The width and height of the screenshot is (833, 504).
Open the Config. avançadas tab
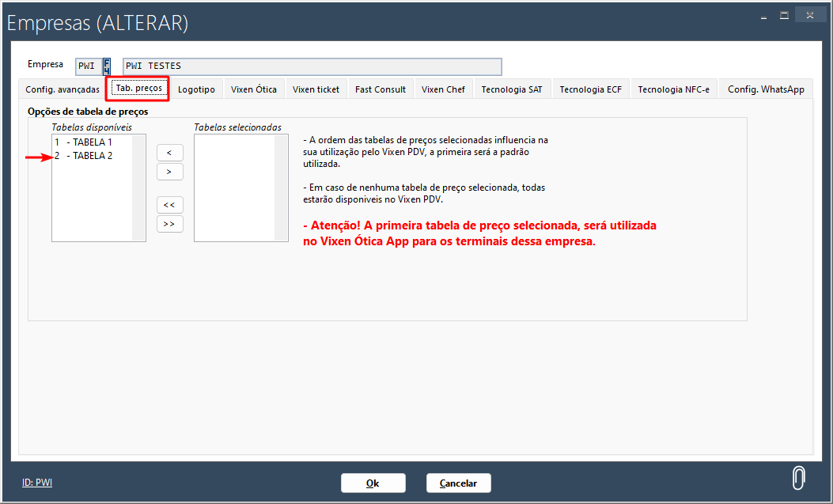[62, 89]
